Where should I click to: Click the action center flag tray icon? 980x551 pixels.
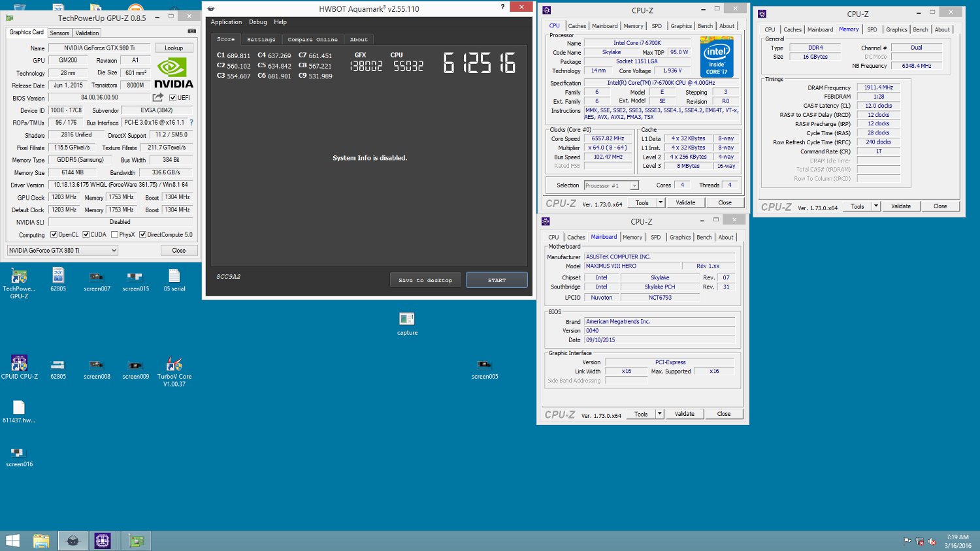click(907, 541)
